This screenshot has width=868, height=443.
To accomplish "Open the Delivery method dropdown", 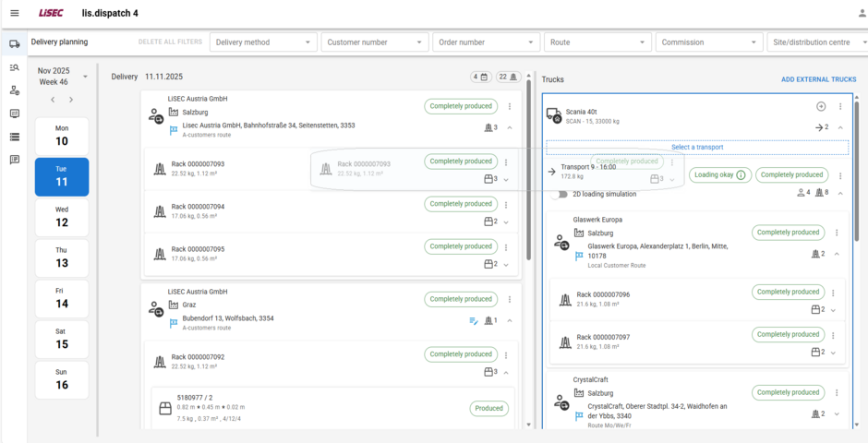I will pos(262,42).
